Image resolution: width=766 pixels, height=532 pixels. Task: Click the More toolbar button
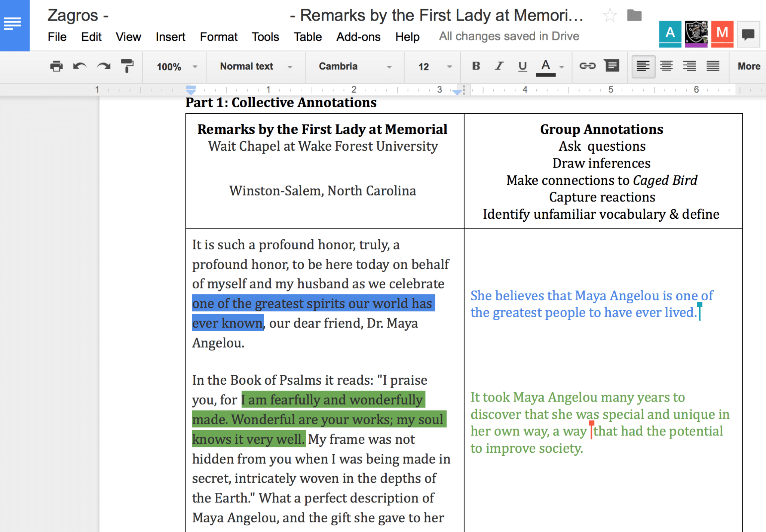click(x=748, y=66)
